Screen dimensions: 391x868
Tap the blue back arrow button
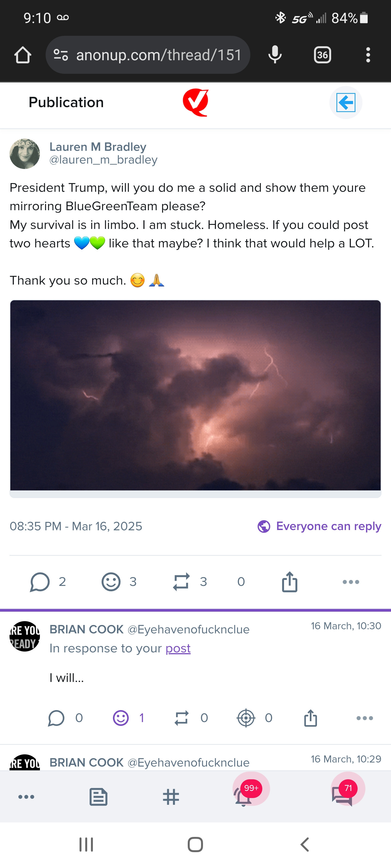(x=345, y=103)
